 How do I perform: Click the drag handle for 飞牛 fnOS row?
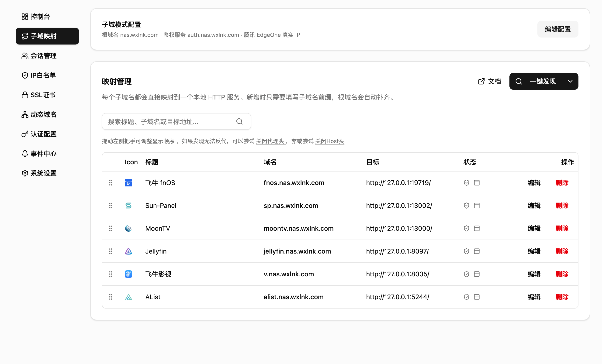point(111,183)
